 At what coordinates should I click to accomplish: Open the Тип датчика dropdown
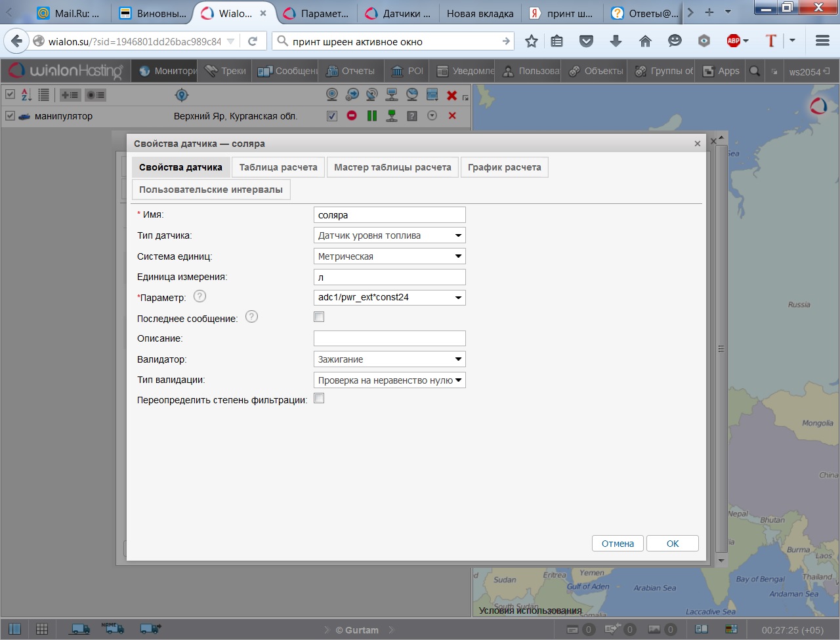(x=390, y=235)
